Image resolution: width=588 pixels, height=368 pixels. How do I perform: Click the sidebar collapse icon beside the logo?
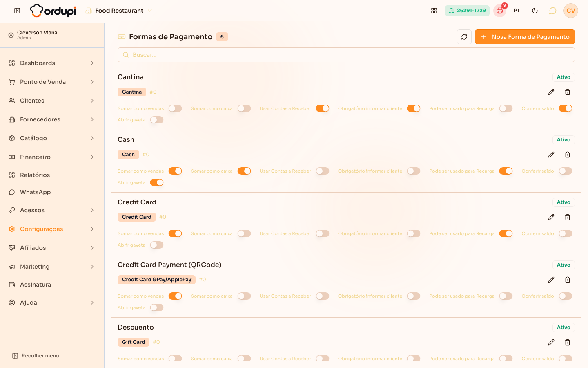tap(17, 11)
